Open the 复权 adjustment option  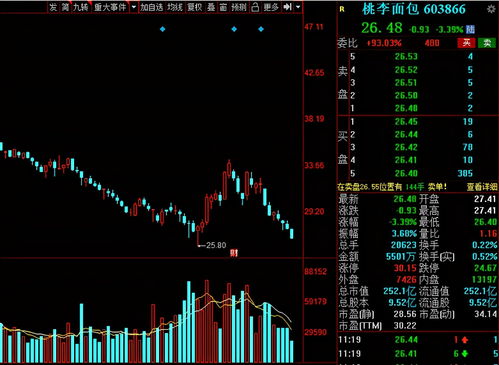click(x=194, y=7)
